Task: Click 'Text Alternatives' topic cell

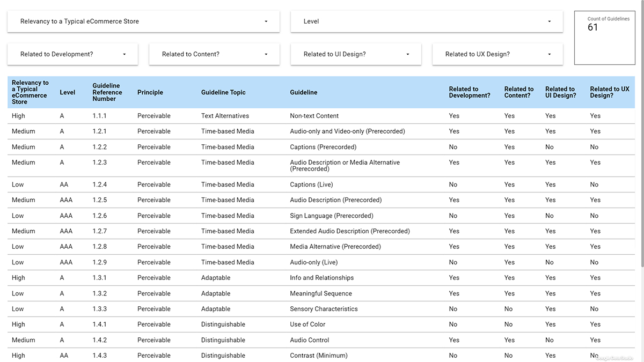Action: pos(225,116)
